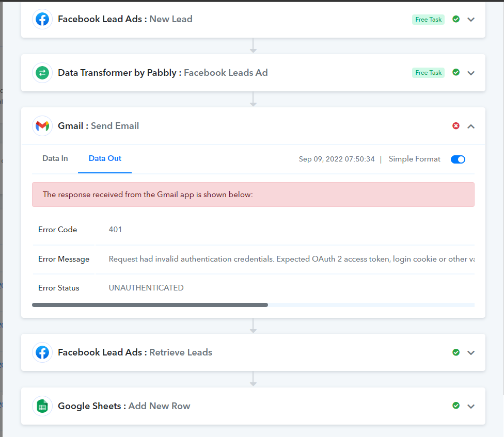This screenshot has width=504, height=437.
Task: Click the green success check on the Data Transformer step
Action: point(456,72)
